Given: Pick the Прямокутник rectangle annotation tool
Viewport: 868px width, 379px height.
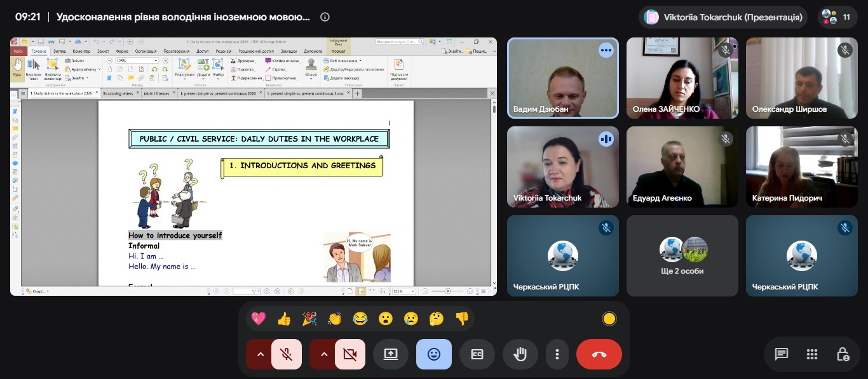Looking at the screenshot, I should (281, 78).
